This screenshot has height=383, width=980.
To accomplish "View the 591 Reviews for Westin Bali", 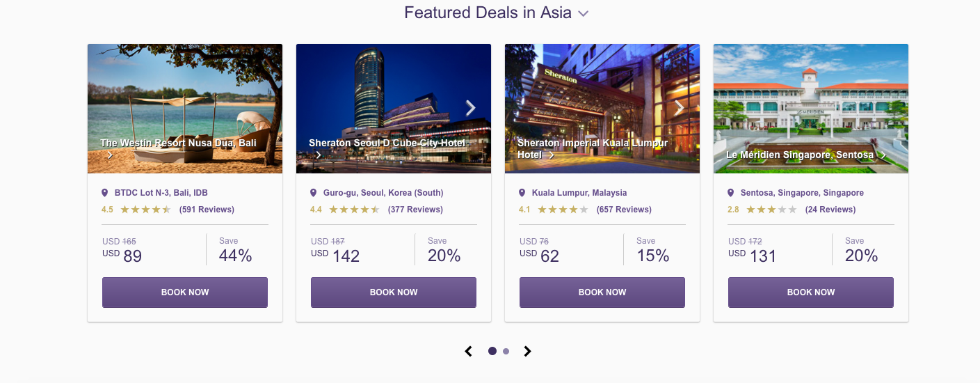I will 207,210.
